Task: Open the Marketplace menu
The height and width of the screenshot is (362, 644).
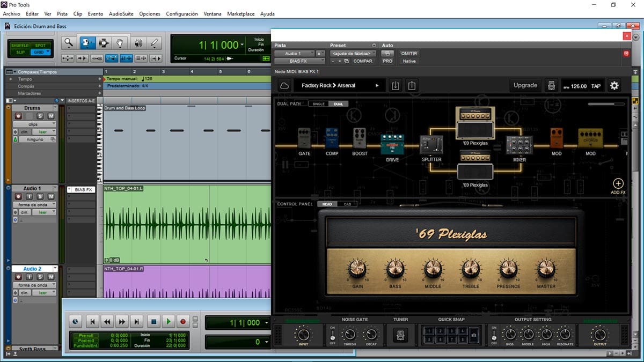Action: pos(241,14)
